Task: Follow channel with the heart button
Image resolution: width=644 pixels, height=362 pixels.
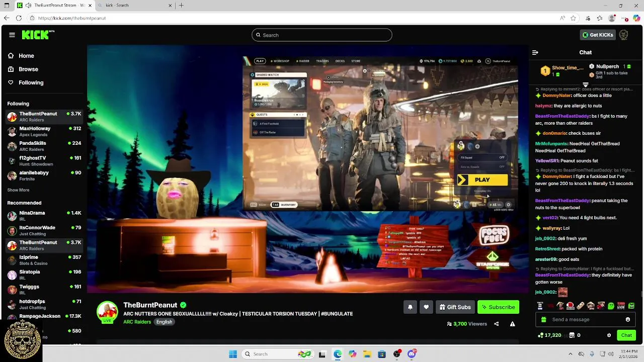Action: point(426,307)
